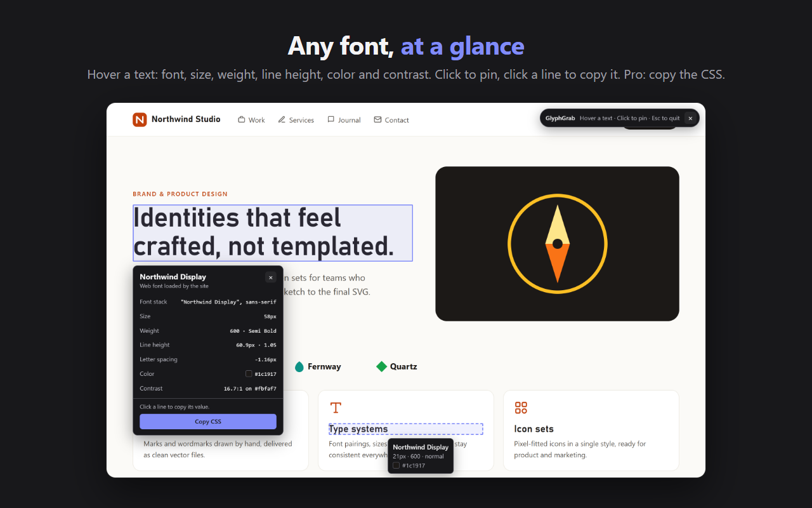Click the compass illustration in the dark card

coord(557,244)
